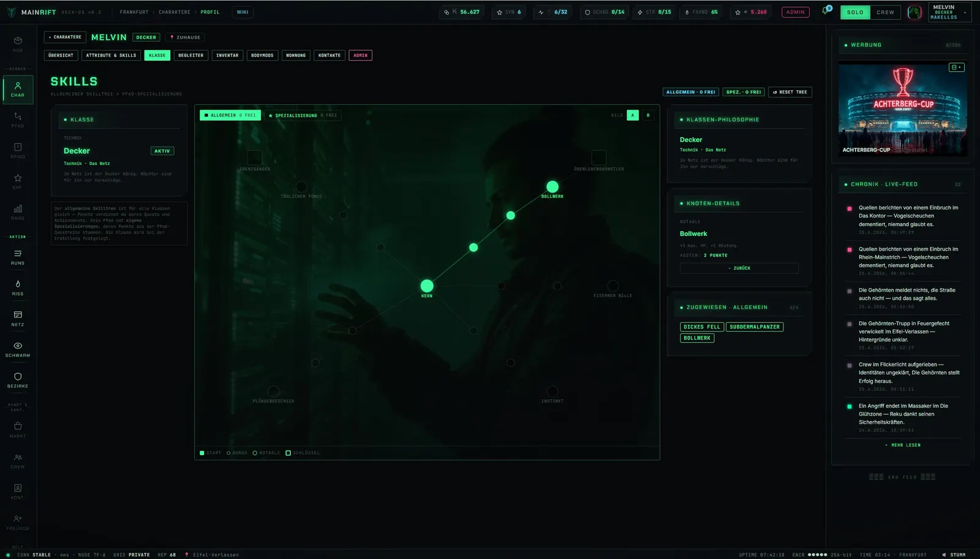
Task: Open the Kontakte tab
Action: (330, 55)
